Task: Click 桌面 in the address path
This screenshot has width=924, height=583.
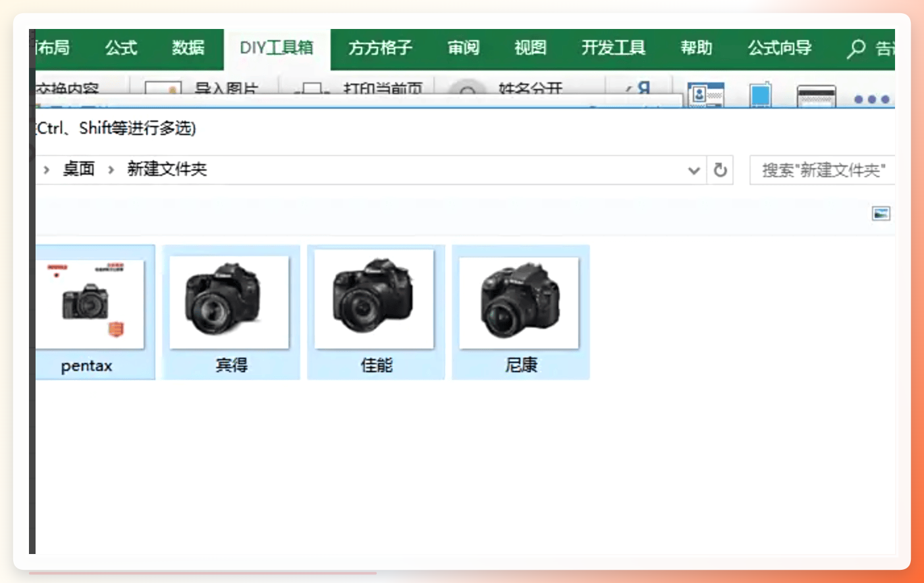Action: pyautogui.click(x=78, y=169)
